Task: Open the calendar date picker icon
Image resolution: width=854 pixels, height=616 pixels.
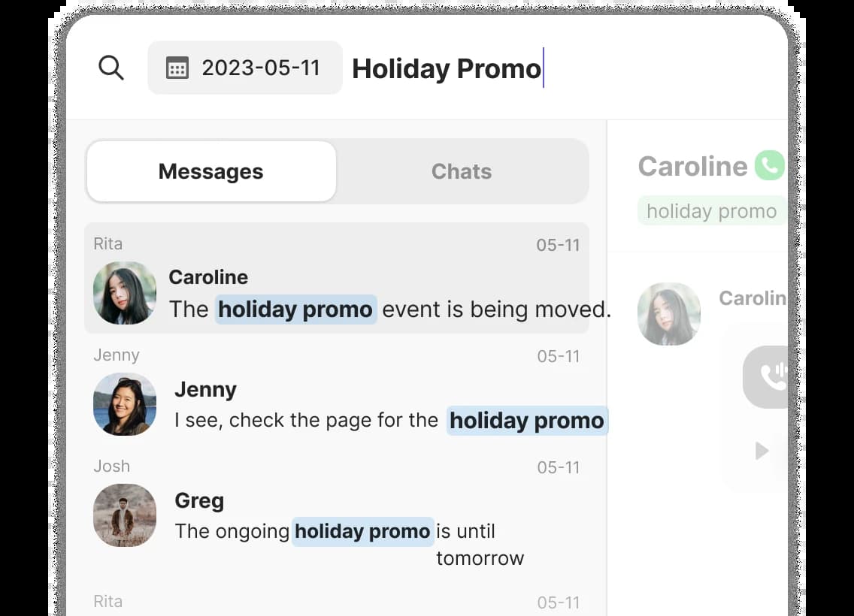Action: (x=177, y=68)
